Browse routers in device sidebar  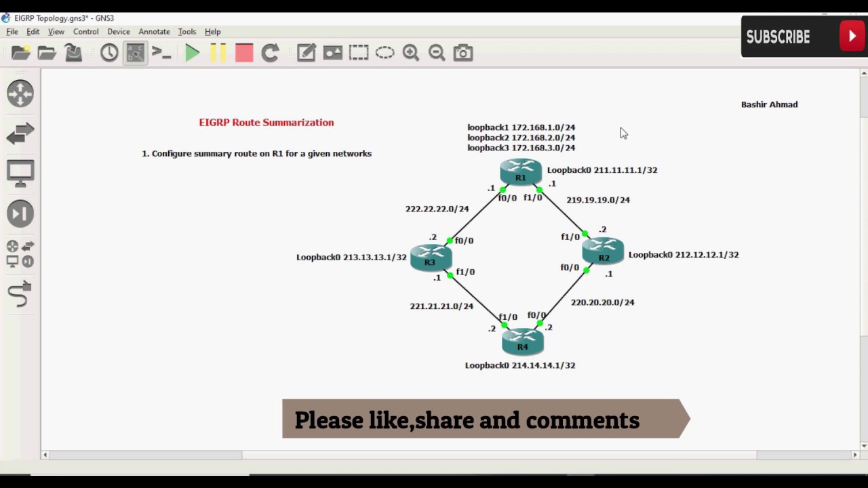(20, 94)
